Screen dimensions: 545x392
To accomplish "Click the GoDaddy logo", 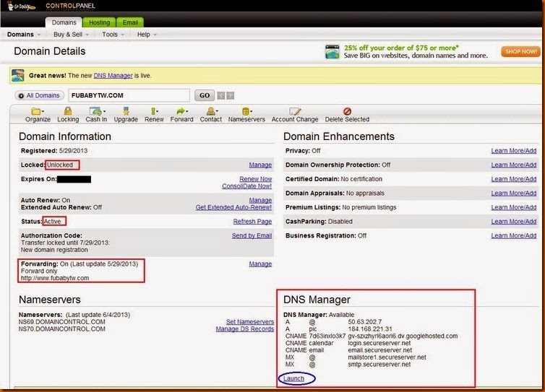I will [x=21, y=6].
